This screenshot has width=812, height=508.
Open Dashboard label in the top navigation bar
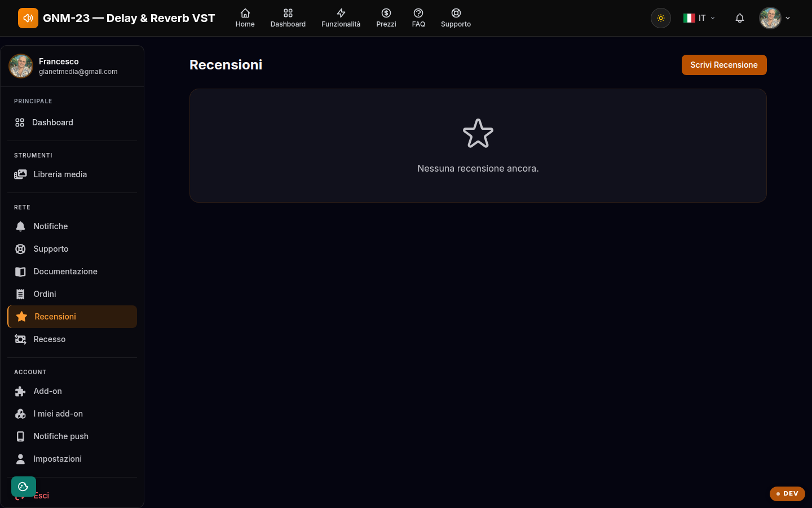click(x=288, y=24)
